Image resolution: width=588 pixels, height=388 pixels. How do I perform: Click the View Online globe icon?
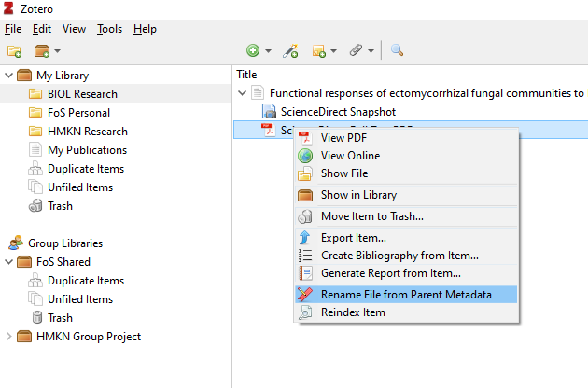pyautogui.click(x=305, y=156)
